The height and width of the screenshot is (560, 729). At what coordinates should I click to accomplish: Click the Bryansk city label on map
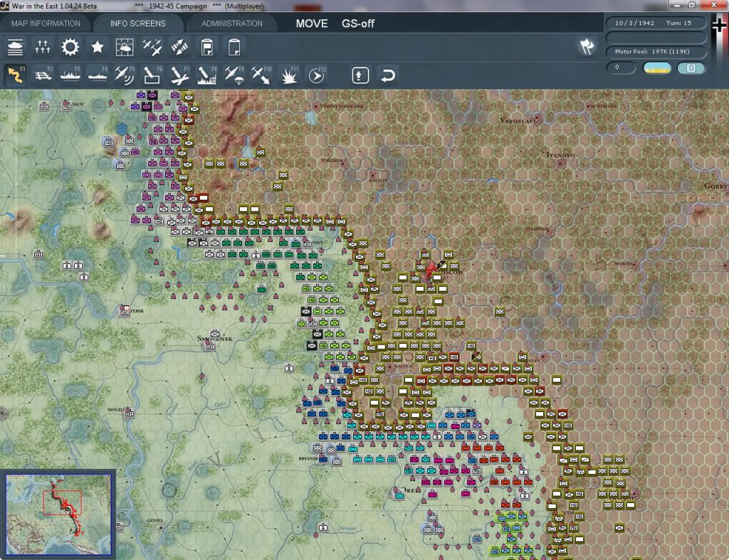click(308, 458)
